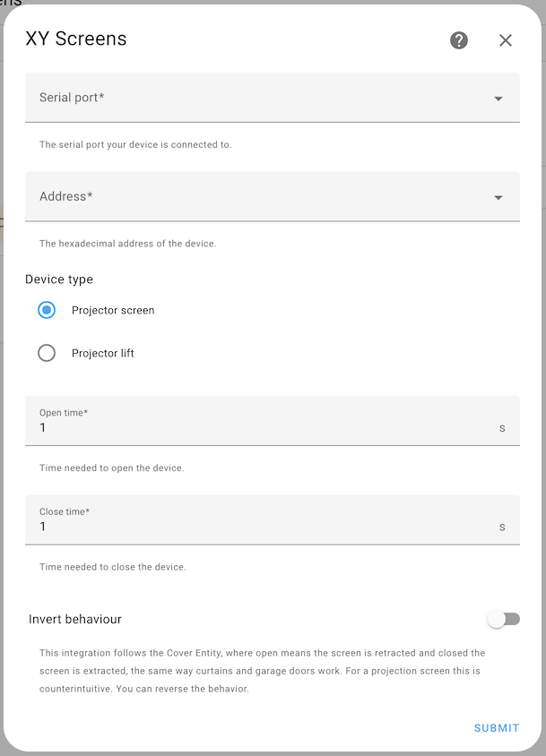Open the help question mark icon
The height and width of the screenshot is (756, 546).
pos(459,40)
